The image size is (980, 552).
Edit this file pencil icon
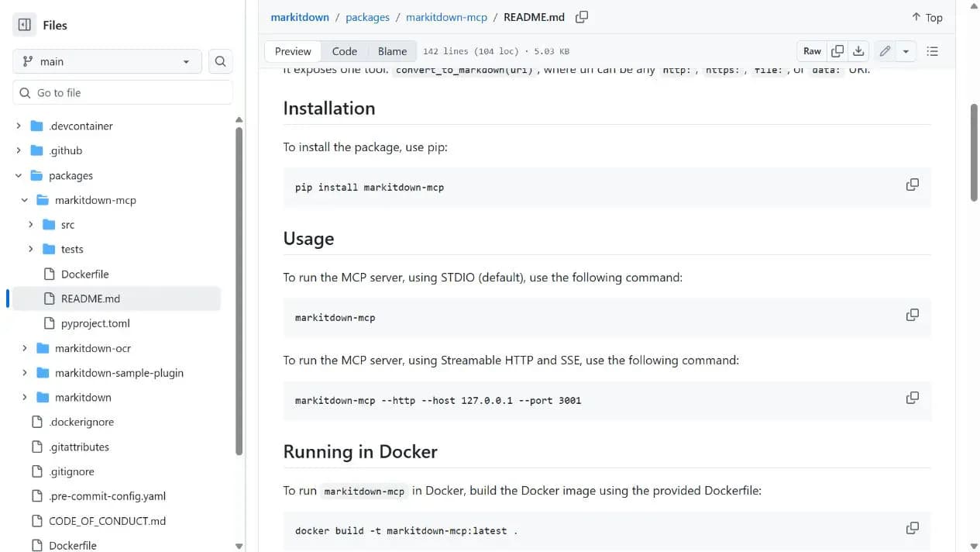(x=885, y=51)
